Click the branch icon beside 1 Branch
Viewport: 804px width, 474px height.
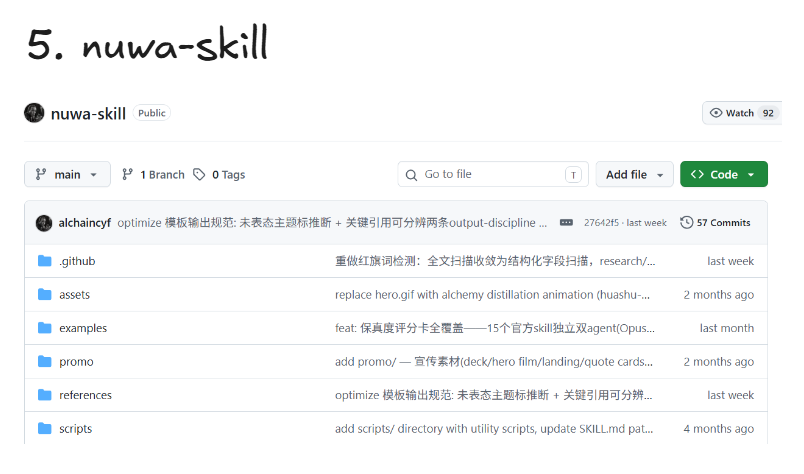pyautogui.click(x=127, y=174)
